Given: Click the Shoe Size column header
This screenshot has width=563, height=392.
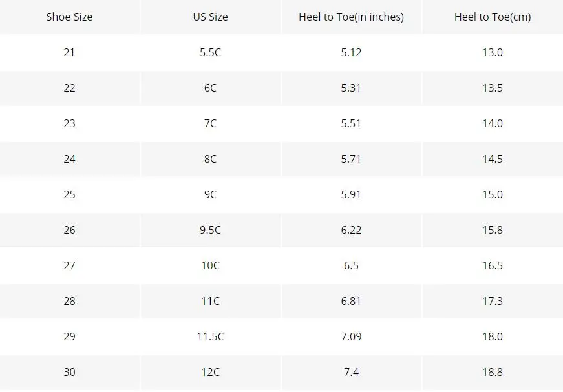Looking at the screenshot, I should pos(69,17).
